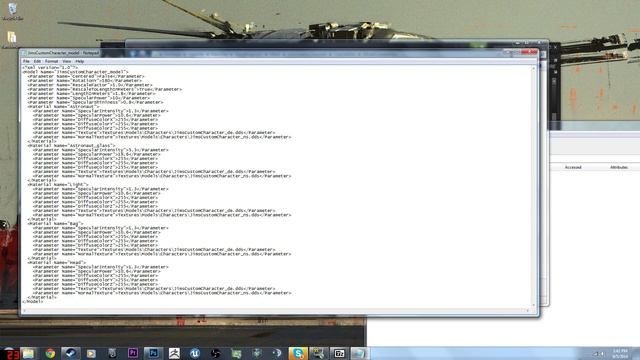The image size is (640, 360).
Task: Place cursor on the Centered parameter line
Action: 86,76
